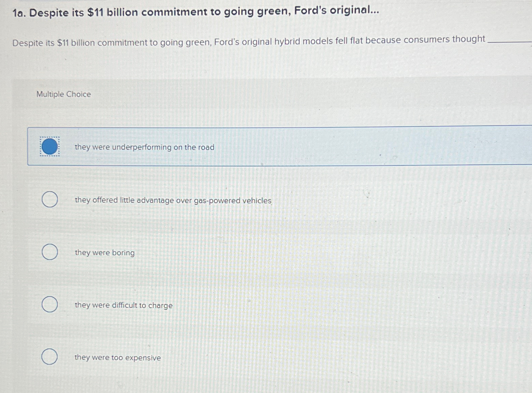Click "they offered little advantage" answer text
Image resolution: width=532 pixels, height=393 pixels.
click(x=173, y=200)
